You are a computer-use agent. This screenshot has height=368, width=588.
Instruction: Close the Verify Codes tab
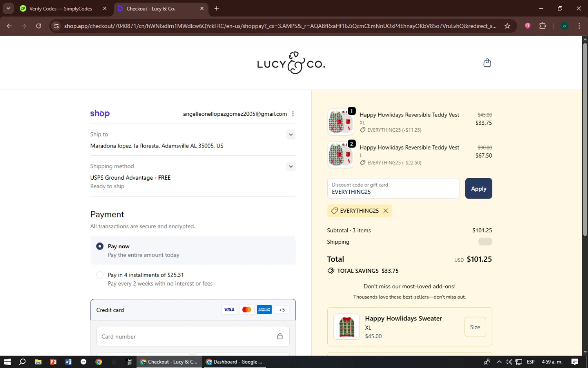tap(105, 8)
